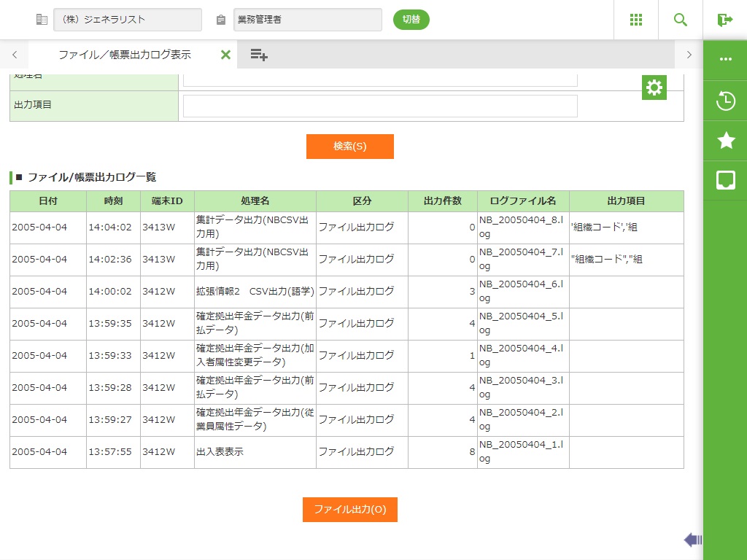Screen dimensions: 747x560
Task: Open favorites star icon in sidebar
Action: tap(725, 141)
